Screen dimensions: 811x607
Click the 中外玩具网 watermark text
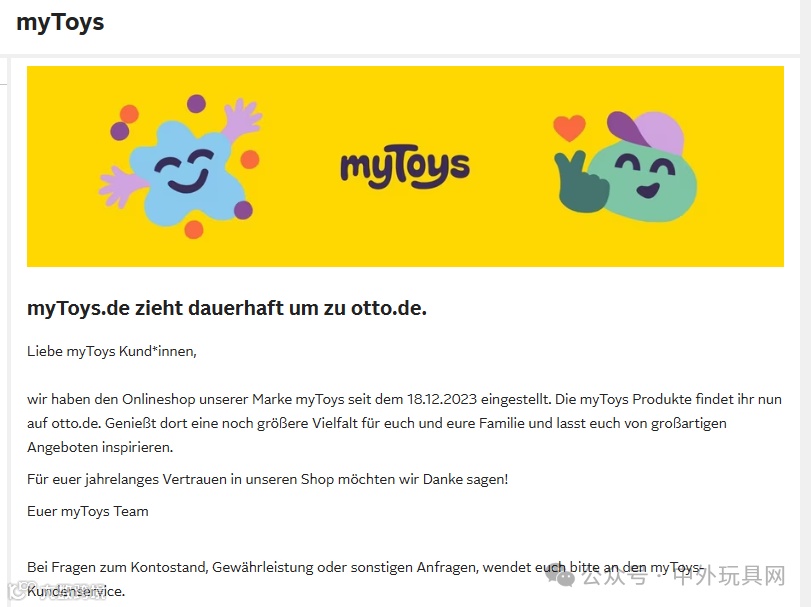click(x=729, y=575)
